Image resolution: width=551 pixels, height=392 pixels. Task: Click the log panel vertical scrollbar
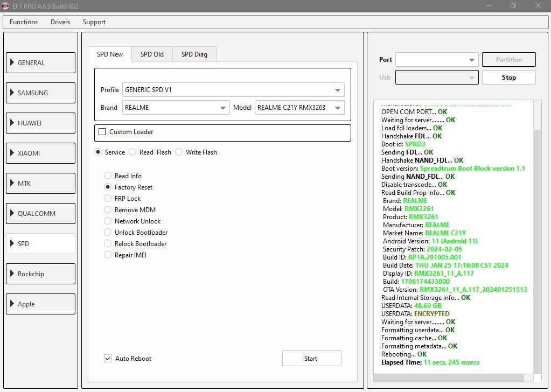(x=537, y=237)
